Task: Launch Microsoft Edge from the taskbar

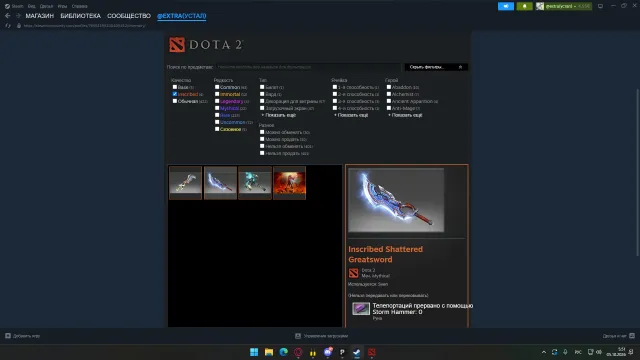Action: [x=283, y=352]
